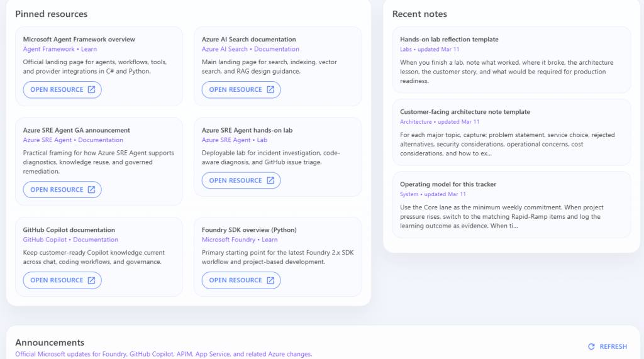The image size is (644, 359).
Task: Click external-link icon for Azure SRE Agent GA announcement
Action: (x=91, y=190)
